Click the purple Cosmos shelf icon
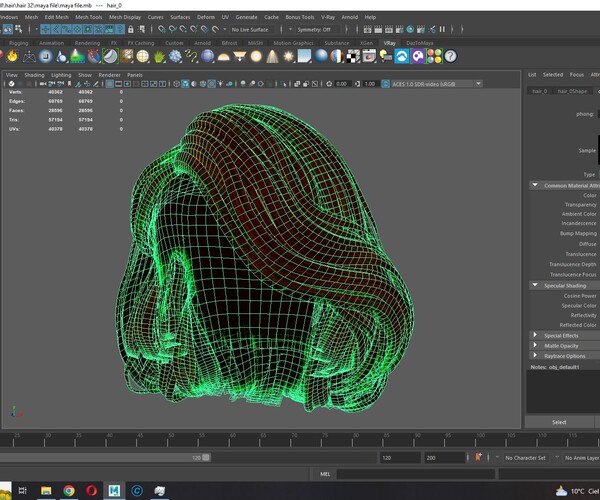 coord(418,57)
